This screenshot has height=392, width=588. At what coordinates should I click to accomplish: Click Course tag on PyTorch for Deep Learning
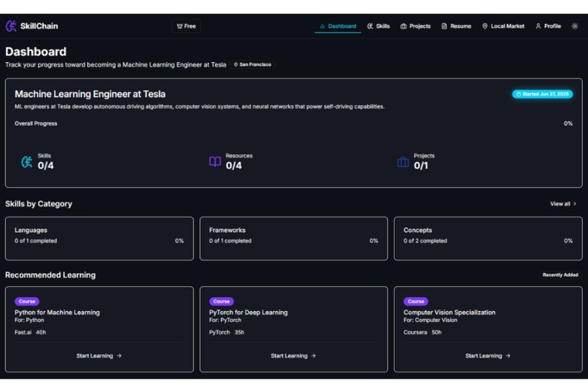(221, 301)
